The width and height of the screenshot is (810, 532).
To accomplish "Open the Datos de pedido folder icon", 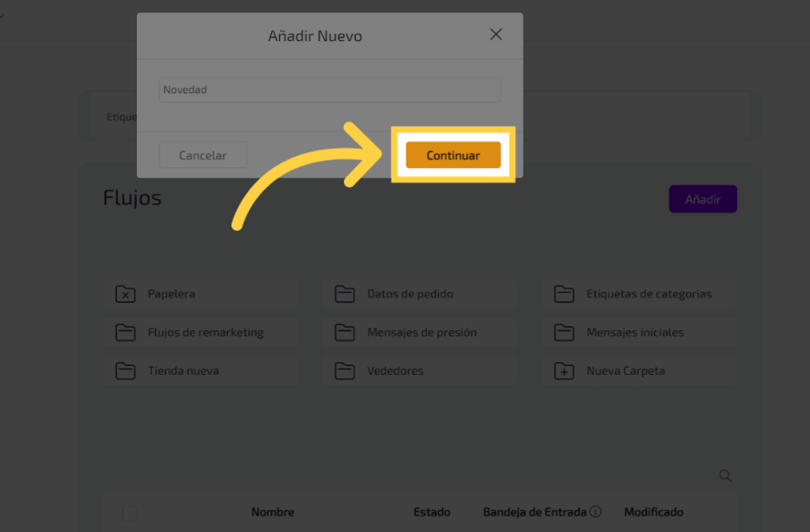I will click(x=344, y=294).
